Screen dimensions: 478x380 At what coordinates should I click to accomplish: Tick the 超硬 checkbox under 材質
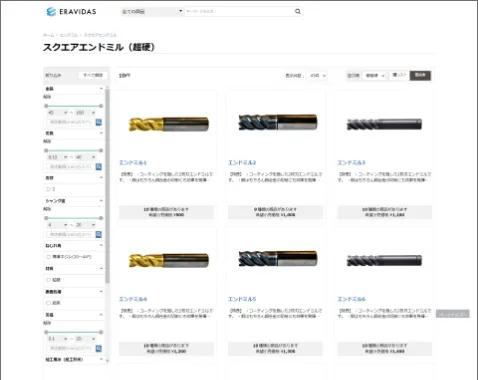(48, 280)
